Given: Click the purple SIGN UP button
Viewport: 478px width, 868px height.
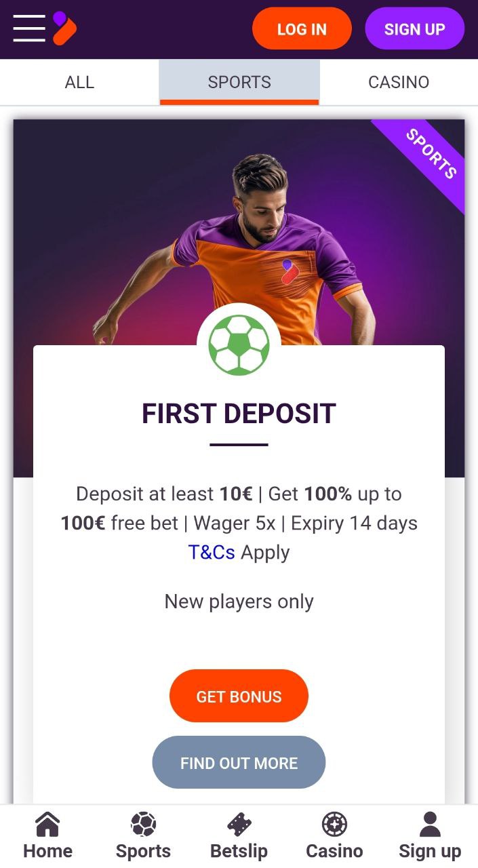Looking at the screenshot, I should 414,29.
